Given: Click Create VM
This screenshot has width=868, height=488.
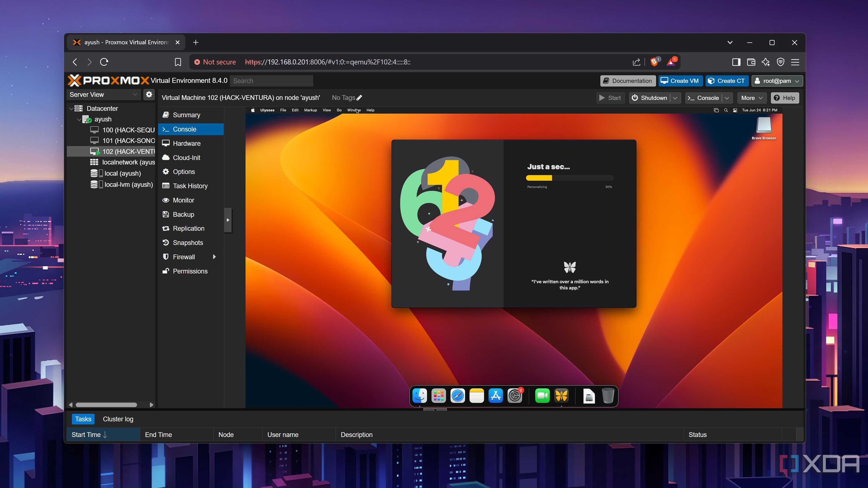Looking at the screenshot, I should 680,81.
